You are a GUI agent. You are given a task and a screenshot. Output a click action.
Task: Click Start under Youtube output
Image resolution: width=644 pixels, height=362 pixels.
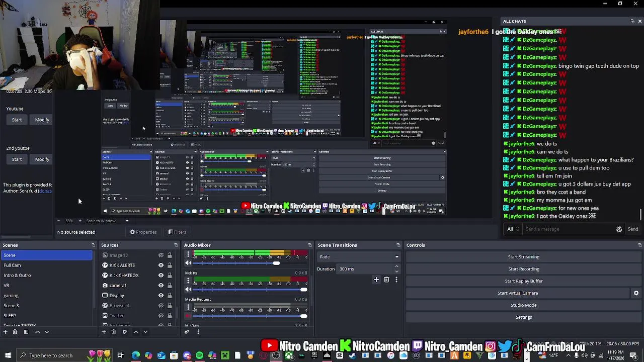tap(17, 120)
